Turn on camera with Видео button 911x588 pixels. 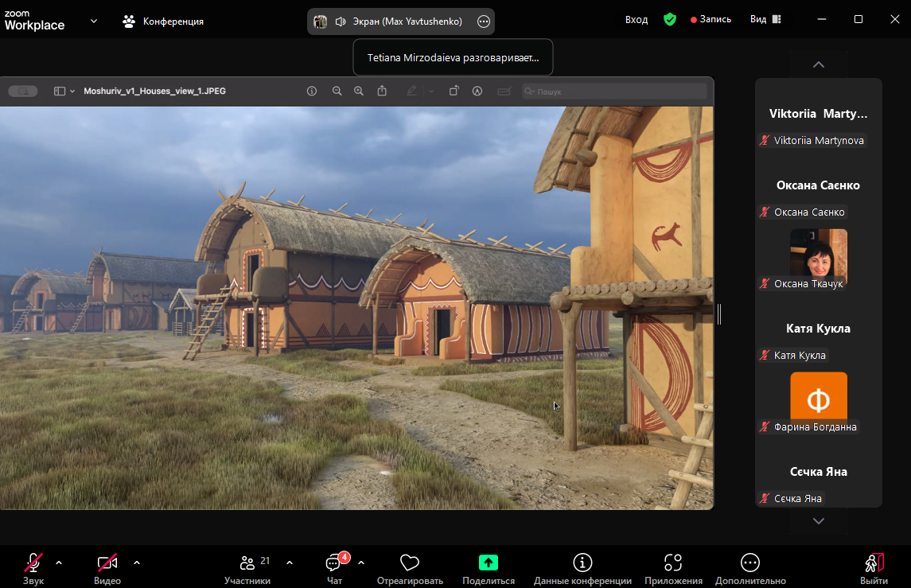tap(107, 567)
